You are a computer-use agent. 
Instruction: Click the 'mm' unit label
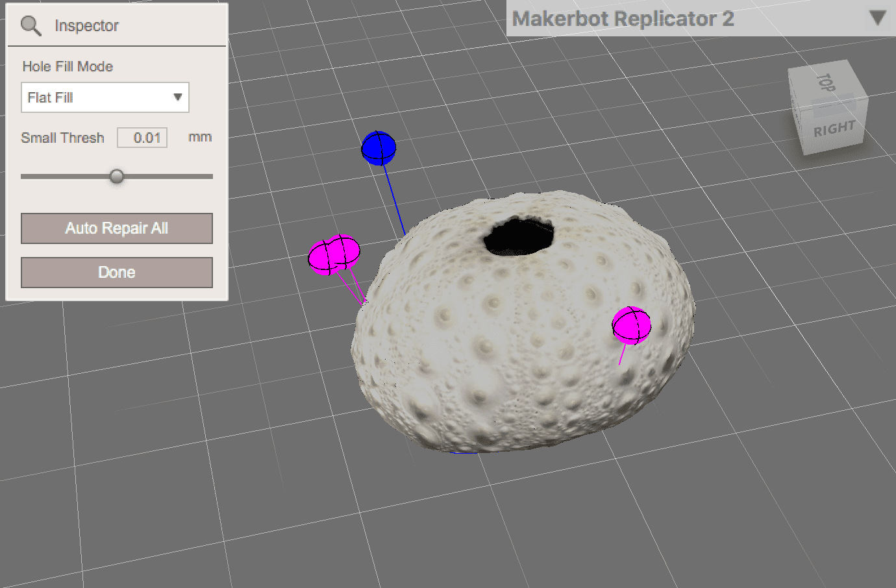[x=200, y=137]
